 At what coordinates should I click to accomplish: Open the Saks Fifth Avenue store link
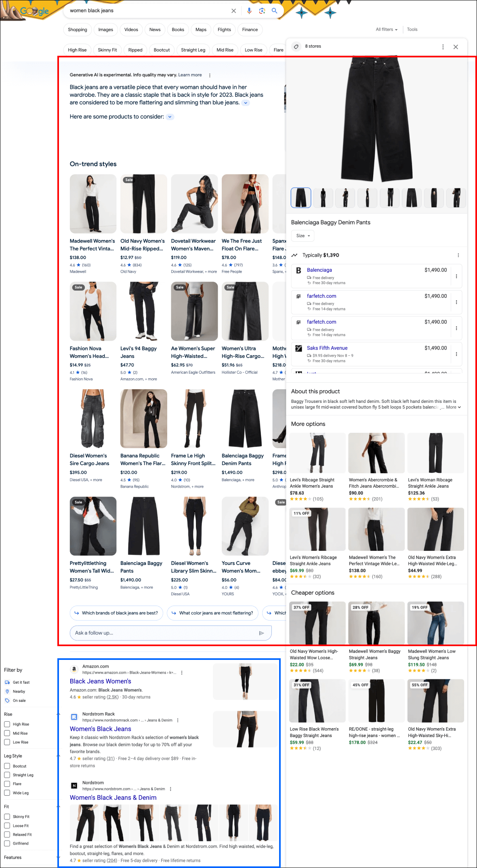pyautogui.click(x=327, y=348)
